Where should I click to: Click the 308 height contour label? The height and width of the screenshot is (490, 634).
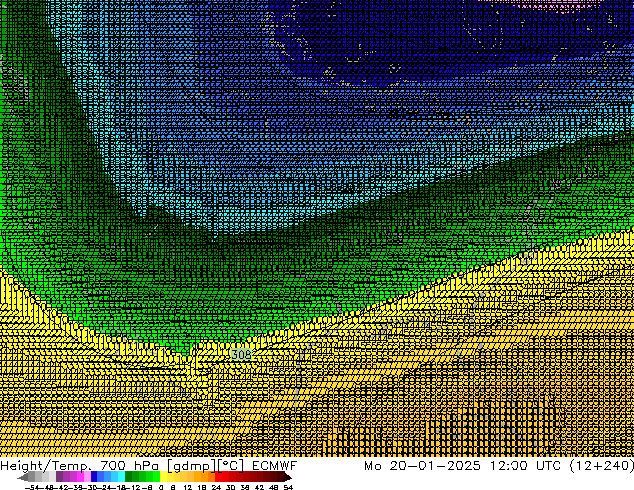click(241, 355)
